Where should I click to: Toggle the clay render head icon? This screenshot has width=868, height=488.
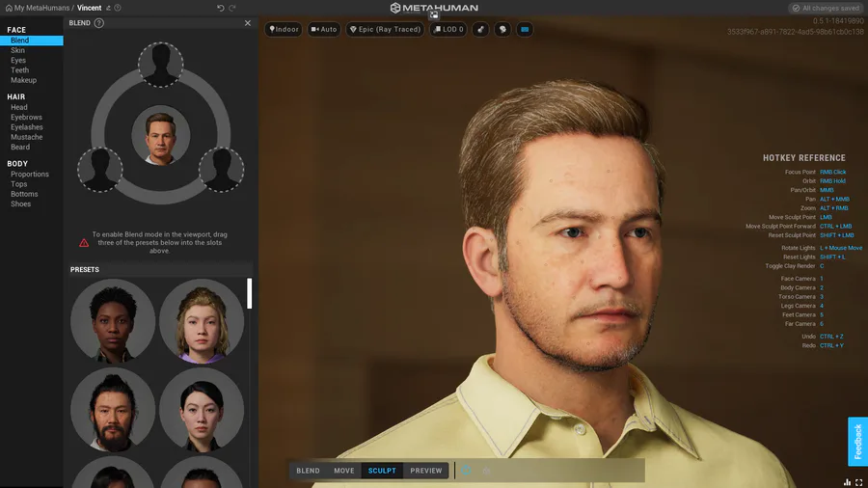(x=502, y=29)
